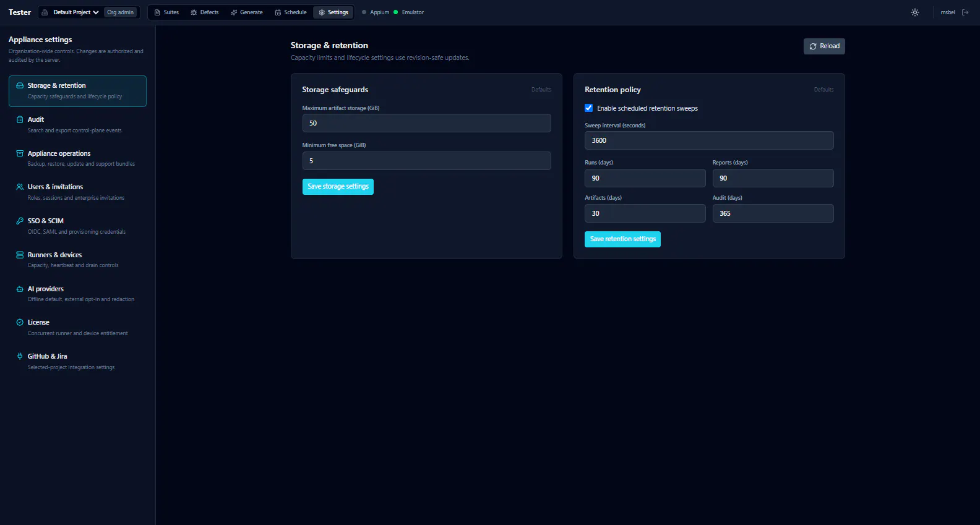Image resolution: width=980 pixels, height=525 pixels.
Task: Click the Emulator status label
Action: (413, 12)
